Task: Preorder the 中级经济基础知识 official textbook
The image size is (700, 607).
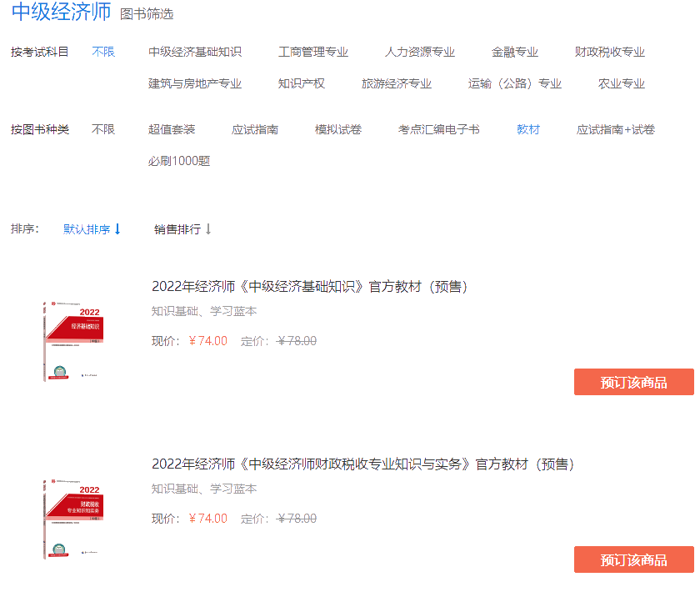Action: pyautogui.click(x=635, y=382)
